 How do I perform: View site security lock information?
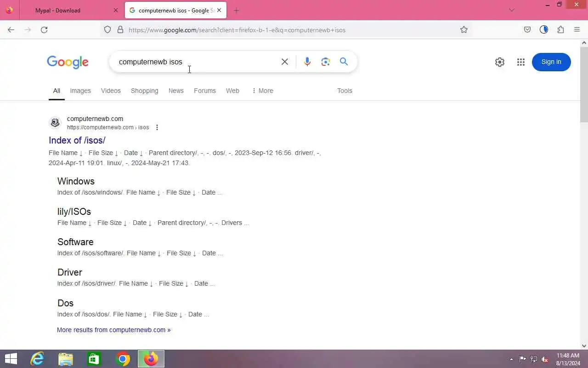[120, 30]
